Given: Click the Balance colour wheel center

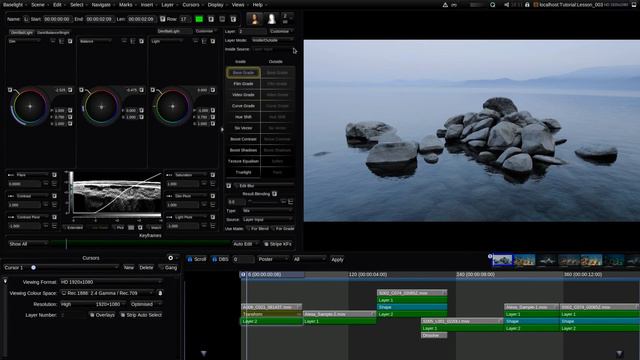Looking at the screenshot, I should (101, 107).
